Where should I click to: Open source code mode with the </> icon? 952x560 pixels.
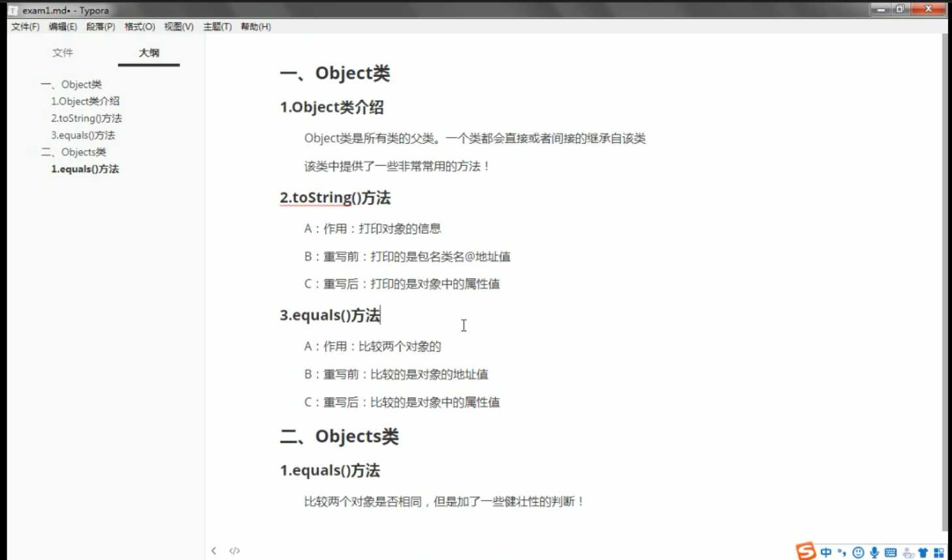pyautogui.click(x=234, y=550)
